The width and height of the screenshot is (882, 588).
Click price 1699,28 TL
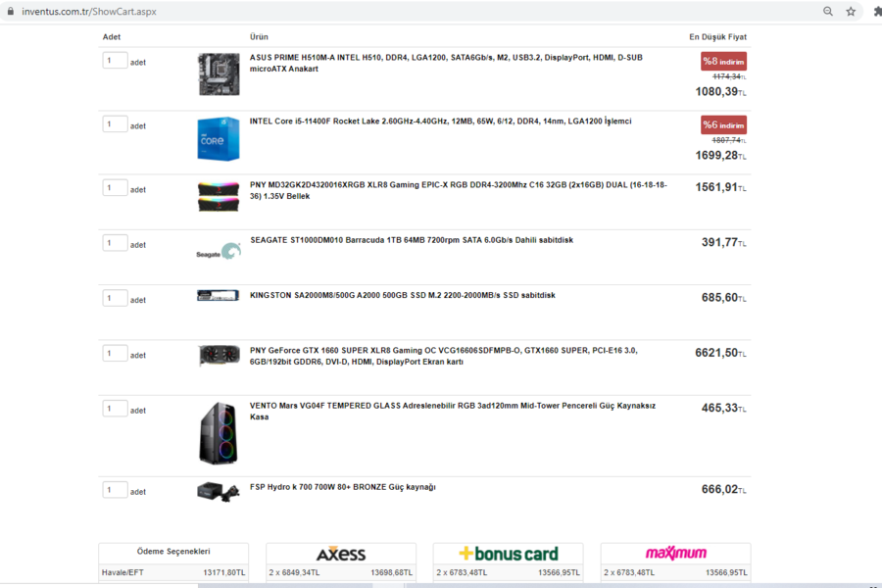click(x=720, y=155)
